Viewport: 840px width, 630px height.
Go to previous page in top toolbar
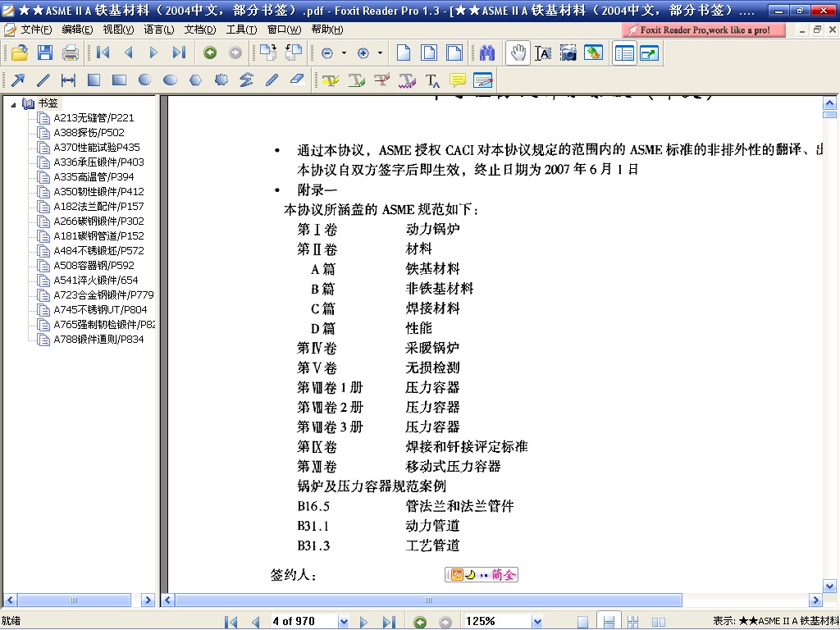(129, 52)
